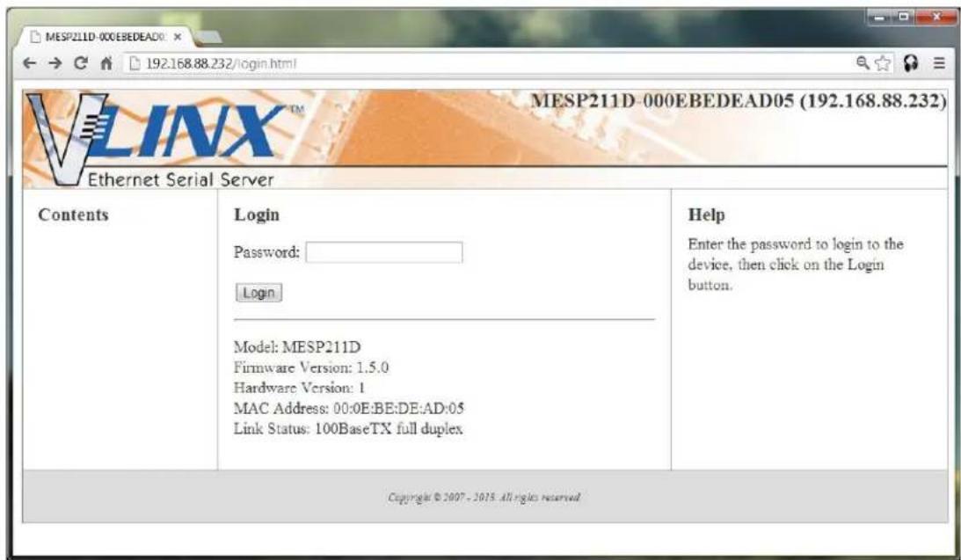
Task: Go forward using the browser forward arrow
Action: point(55,63)
